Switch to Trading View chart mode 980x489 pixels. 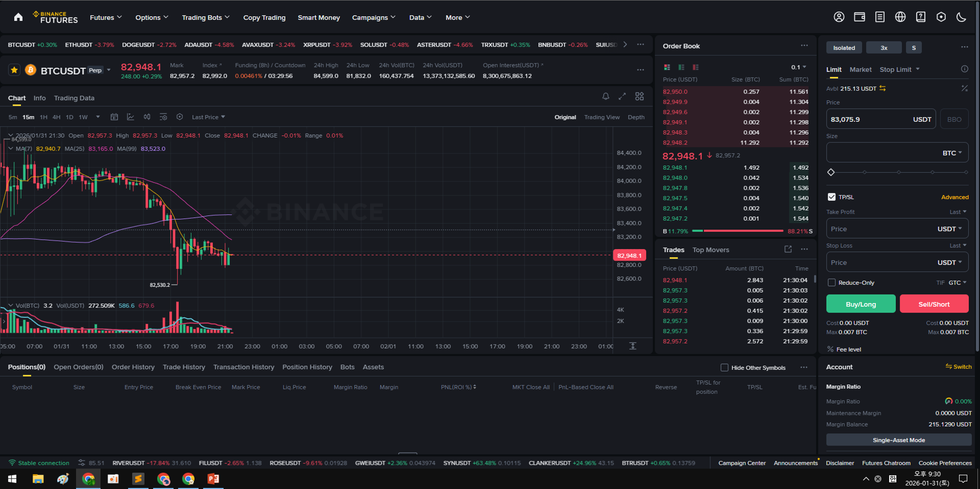pos(601,117)
